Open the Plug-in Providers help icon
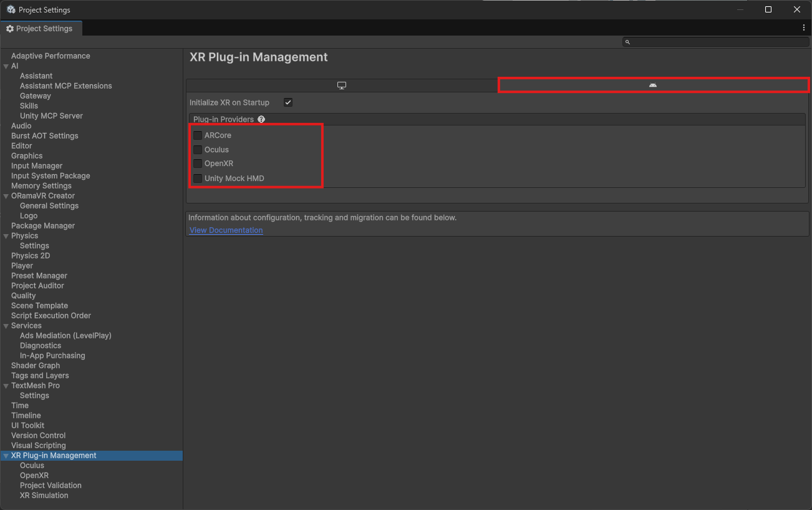This screenshot has width=812, height=510. click(x=261, y=119)
